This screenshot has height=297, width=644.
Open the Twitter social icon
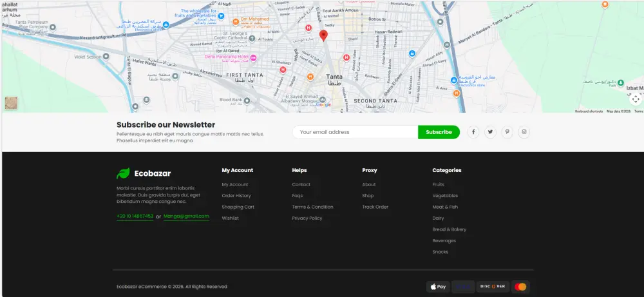pyautogui.click(x=491, y=132)
